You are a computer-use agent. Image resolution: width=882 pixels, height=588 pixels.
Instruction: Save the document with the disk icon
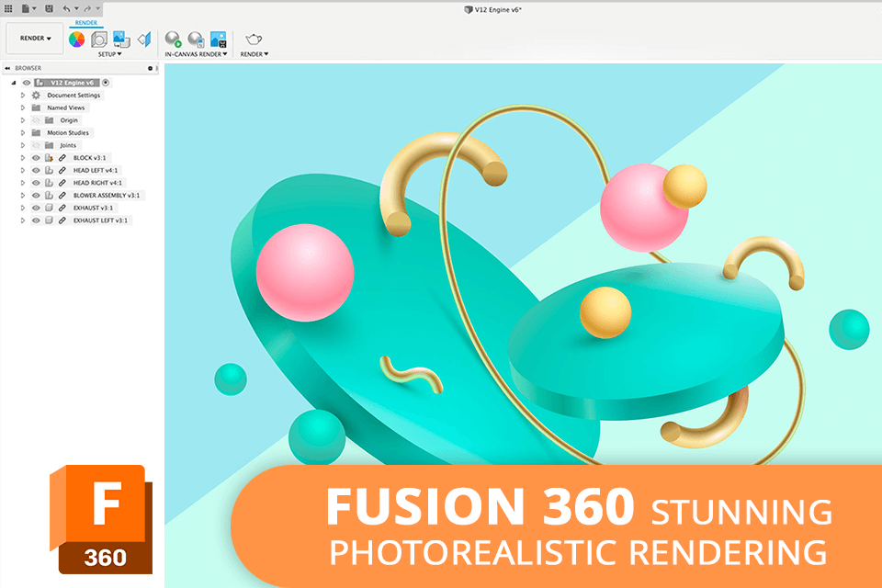point(49,8)
